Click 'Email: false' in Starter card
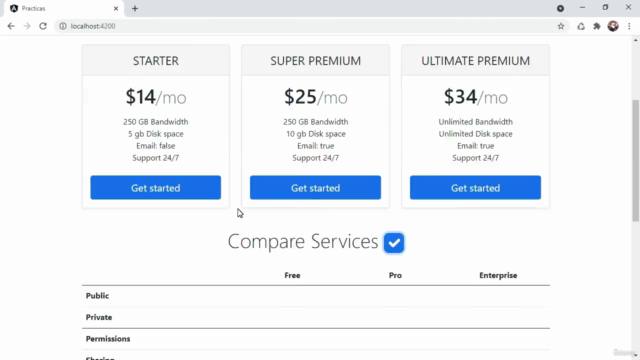This screenshot has height=360, width=640. 156,146
